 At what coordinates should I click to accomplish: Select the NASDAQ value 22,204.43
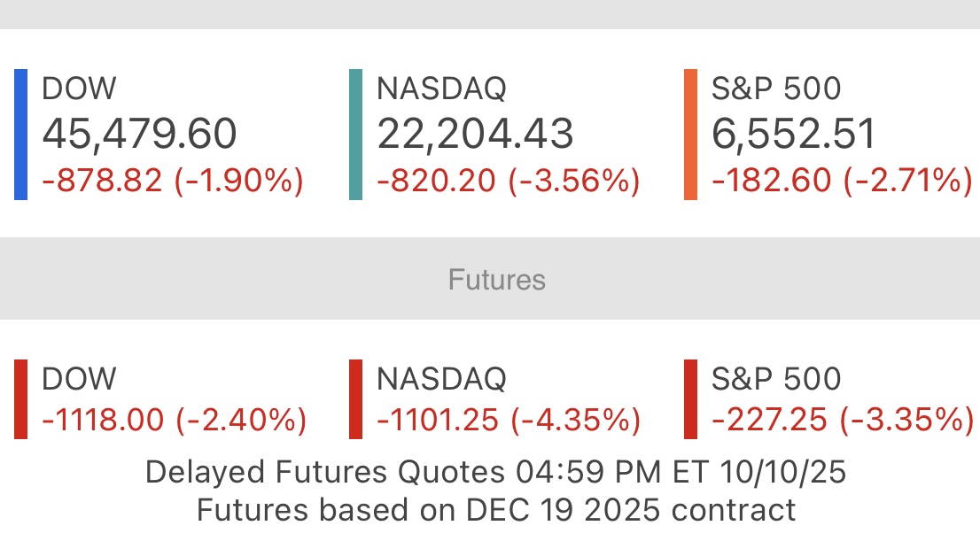pos(475,134)
